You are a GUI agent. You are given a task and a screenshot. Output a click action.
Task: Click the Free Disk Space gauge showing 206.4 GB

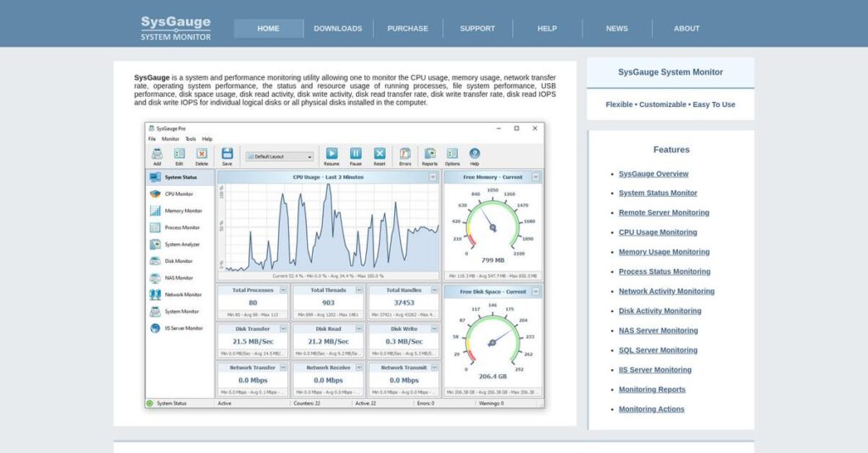coord(492,342)
